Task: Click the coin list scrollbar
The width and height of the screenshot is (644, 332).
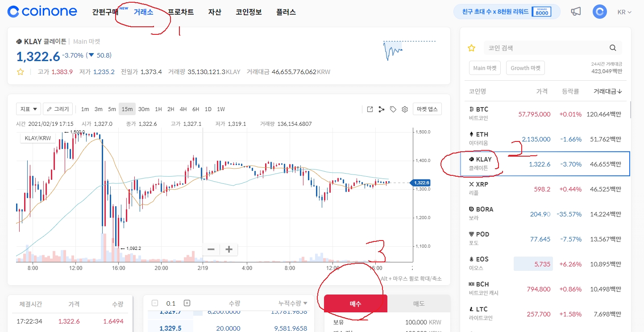Action: [630, 110]
